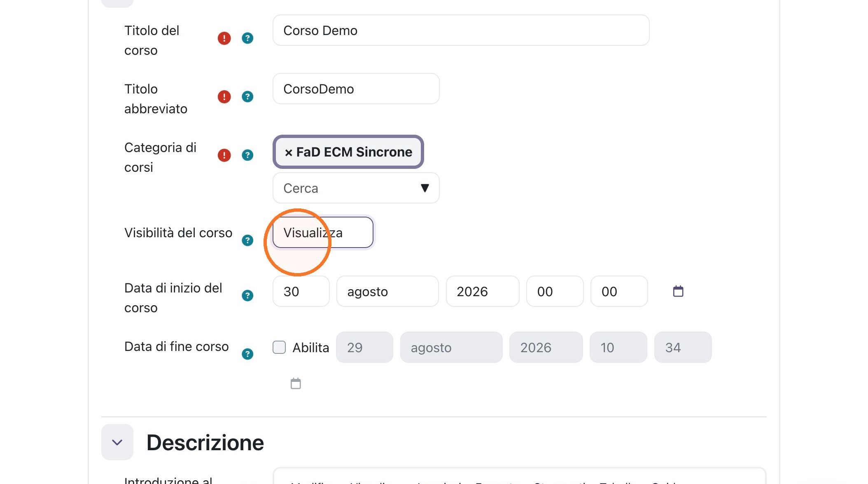868x484 pixels.
Task: Open the start year dropdown showing 2026
Action: [x=483, y=292]
